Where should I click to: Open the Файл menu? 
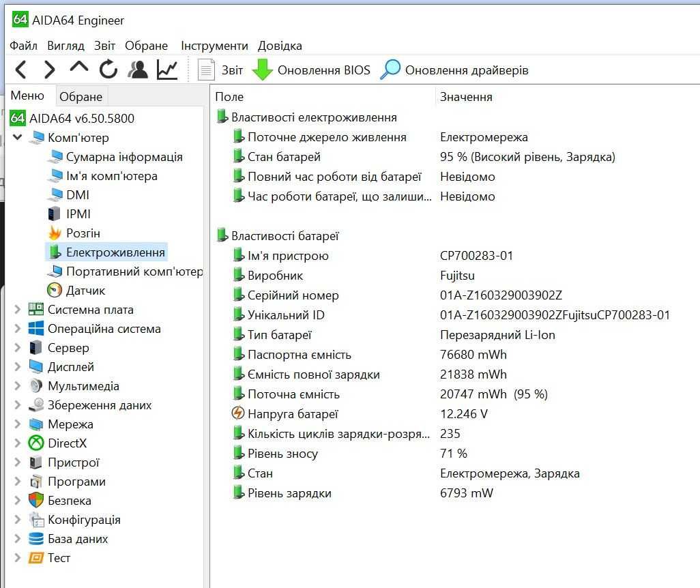(x=23, y=46)
